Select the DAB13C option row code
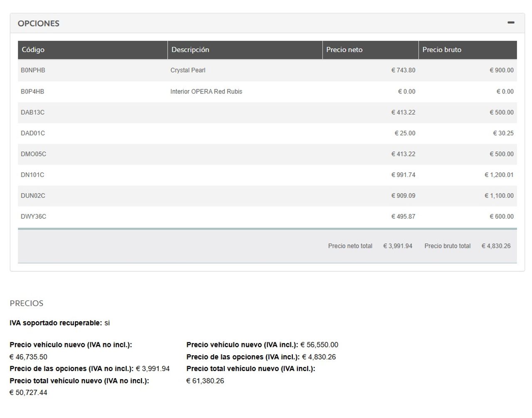 click(x=32, y=112)
